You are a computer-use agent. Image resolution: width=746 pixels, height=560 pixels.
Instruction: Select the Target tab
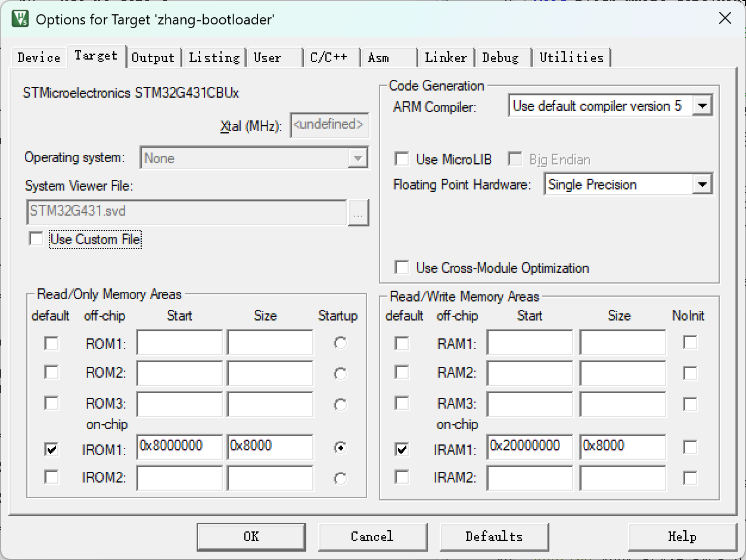tap(96, 56)
